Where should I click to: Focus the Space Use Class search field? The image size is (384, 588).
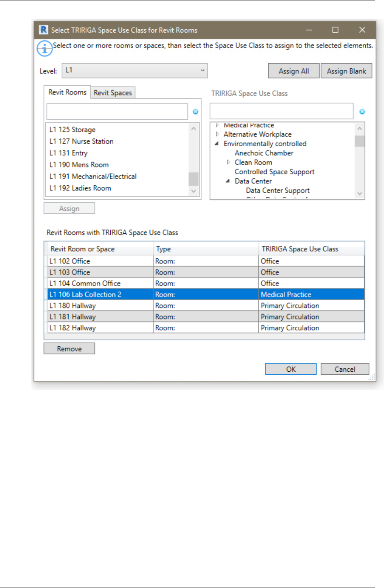pos(282,111)
